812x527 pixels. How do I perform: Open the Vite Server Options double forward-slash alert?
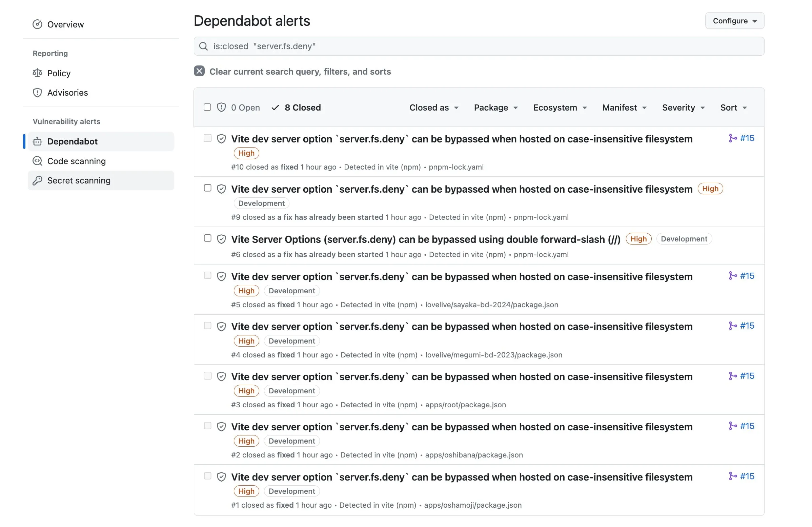pos(425,239)
